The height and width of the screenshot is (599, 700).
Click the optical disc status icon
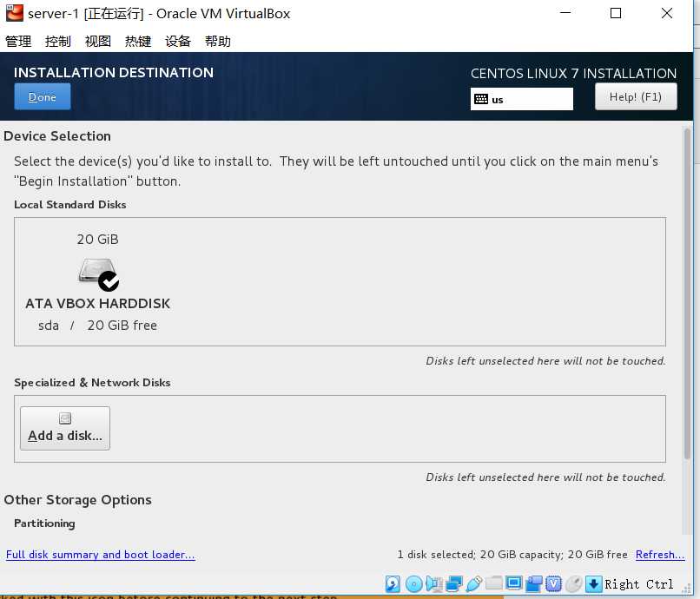point(414,584)
